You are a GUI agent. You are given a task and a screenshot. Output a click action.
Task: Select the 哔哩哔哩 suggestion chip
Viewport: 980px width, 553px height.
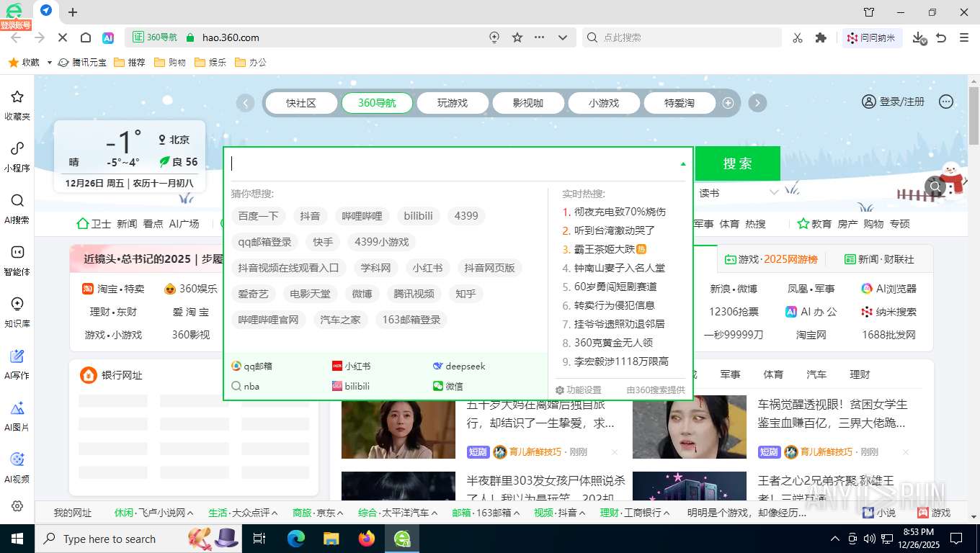pyautogui.click(x=362, y=216)
